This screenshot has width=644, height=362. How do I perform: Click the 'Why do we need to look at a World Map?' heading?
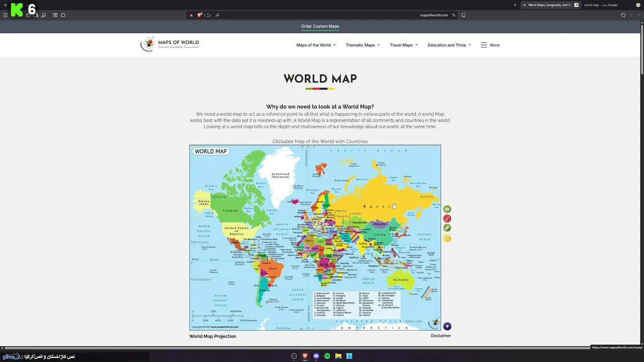click(320, 107)
